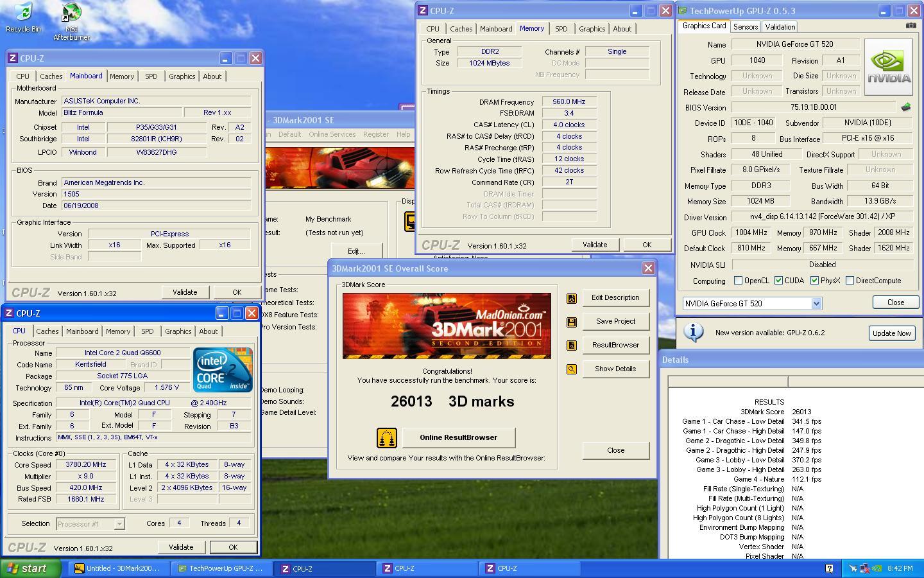
Task: Click the system tray clock 8:42 PM
Action: (900, 568)
